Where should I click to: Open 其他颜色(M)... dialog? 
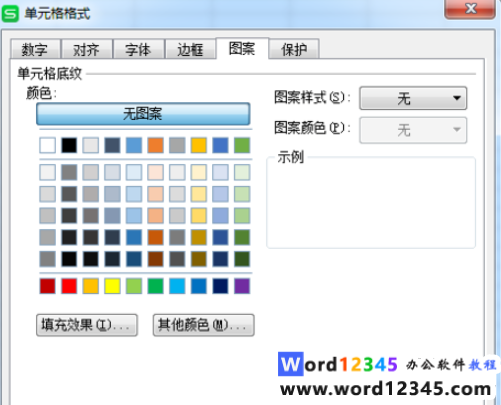pos(203,325)
